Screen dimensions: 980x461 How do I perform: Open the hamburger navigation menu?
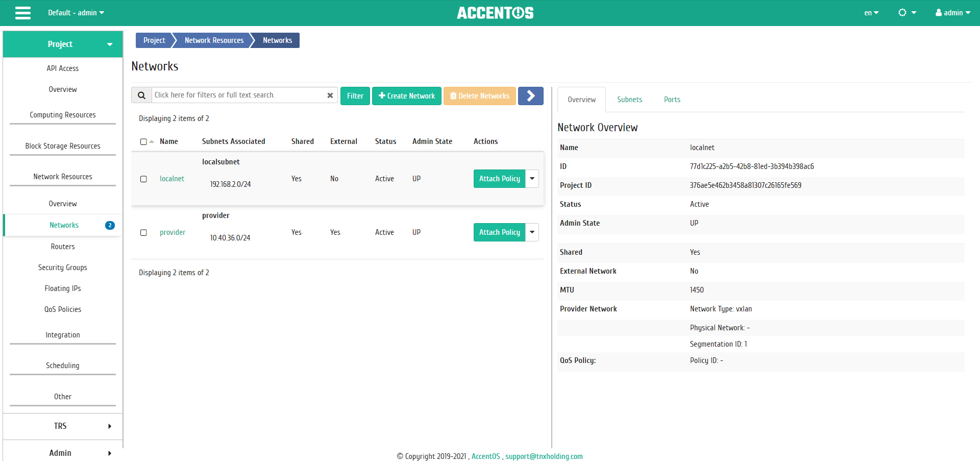point(22,13)
